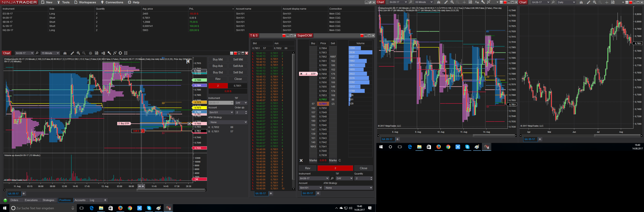Open ATM Strategy None dropdown in Chart Trader

pyautogui.click(x=228, y=122)
